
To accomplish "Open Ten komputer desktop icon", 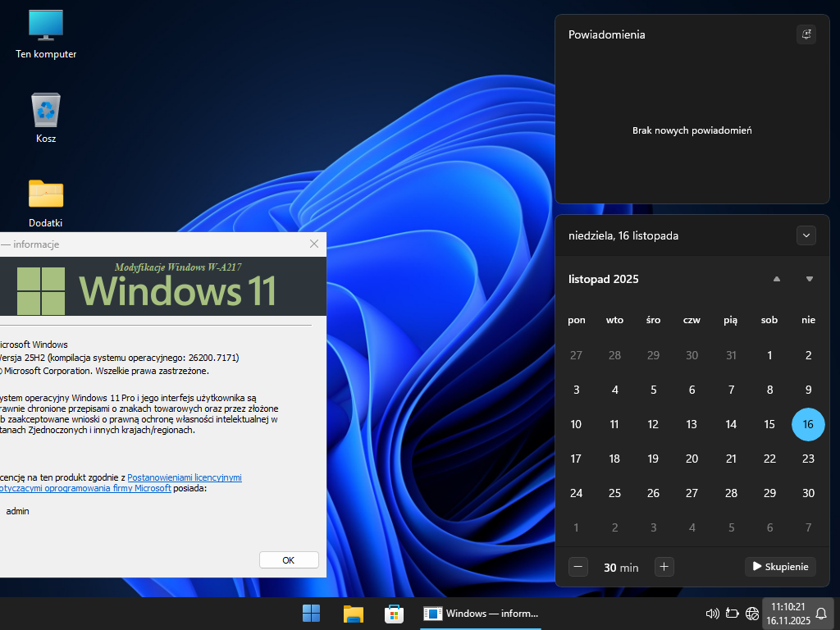I will pyautogui.click(x=46, y=33).
